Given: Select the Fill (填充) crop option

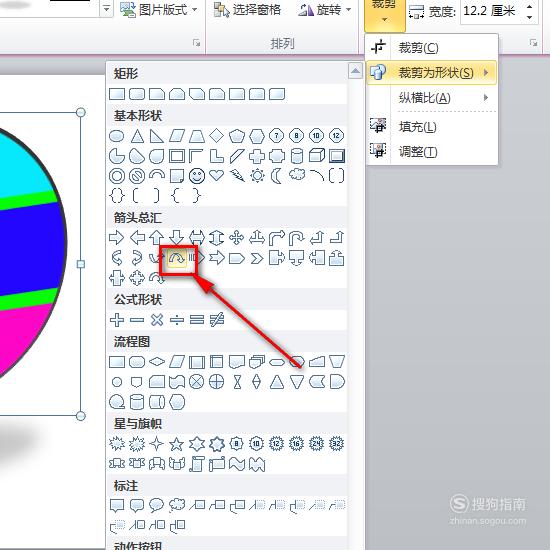Looking at the screenshot, I should pos(431,127).
